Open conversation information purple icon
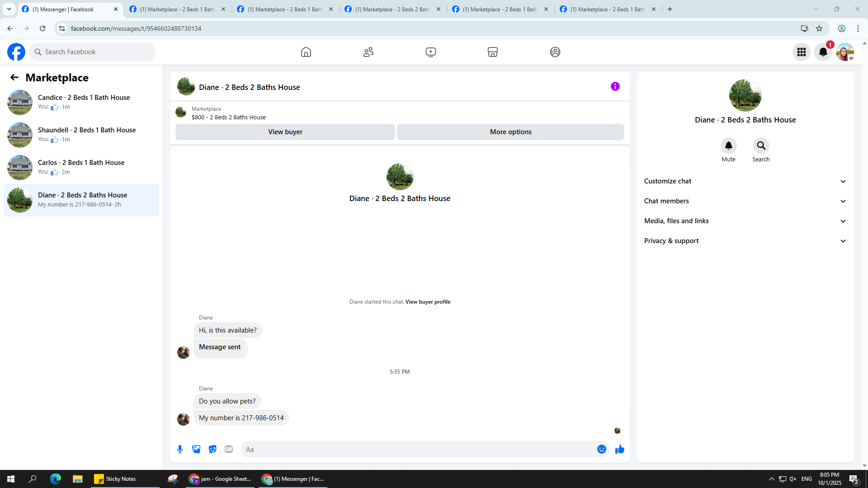The height and width of the screenshot is (488, 868). 615,86
